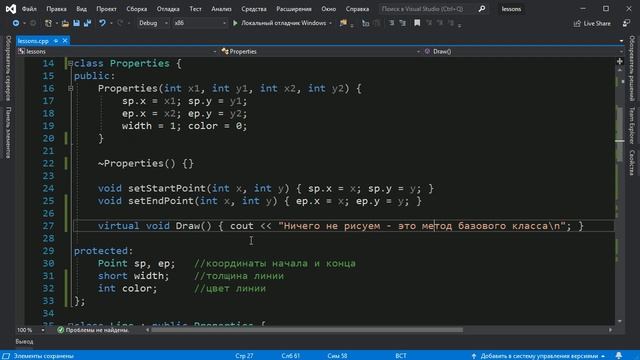
Task: Click the 'no issues found' green checkmark indicator
Action: pos(60,330)
